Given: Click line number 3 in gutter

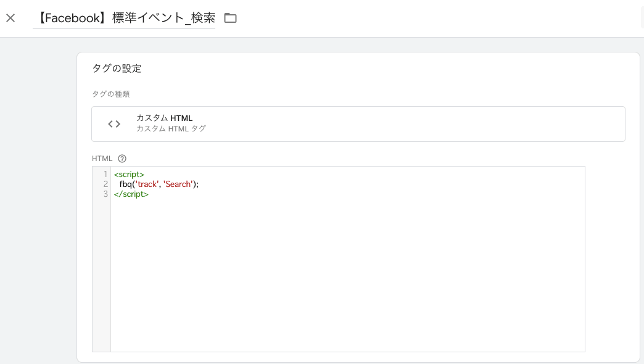Looking at the screenshot, I should tap(105, 194).
